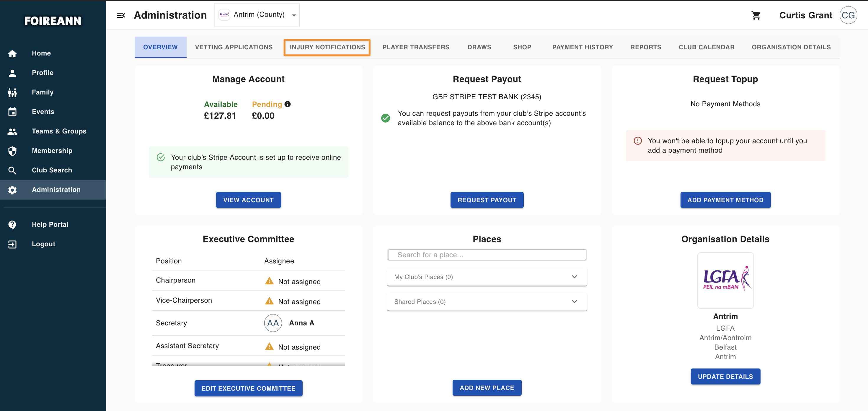The height and width of the screenshot is (411, 868).
Task: Click the Chairperson warning triangle icon
Action: click(x=269, y=281)
